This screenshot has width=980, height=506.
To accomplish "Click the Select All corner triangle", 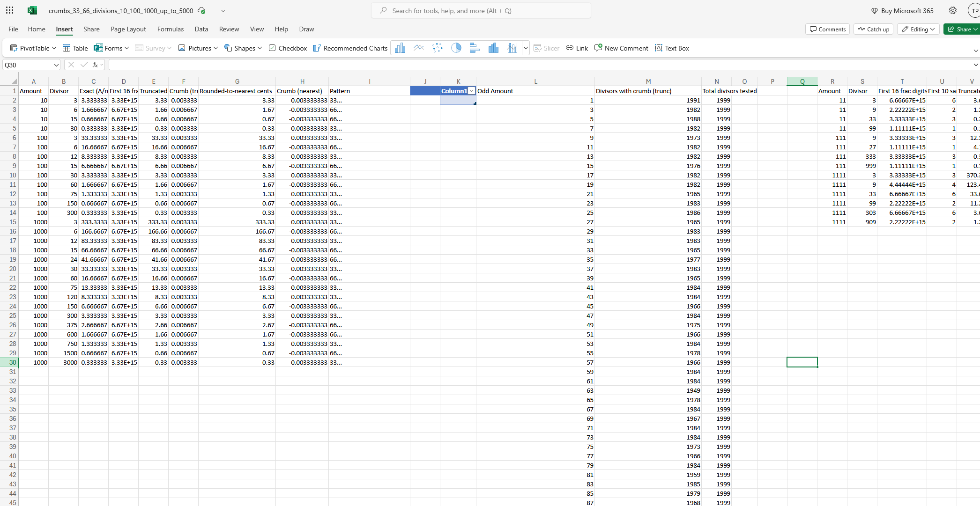I will [x=14, y=81].
